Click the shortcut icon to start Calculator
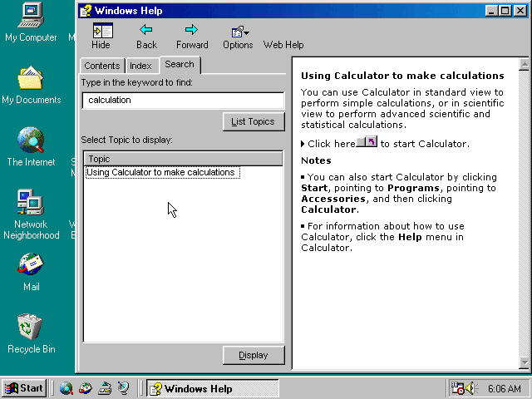 [367, 142]
